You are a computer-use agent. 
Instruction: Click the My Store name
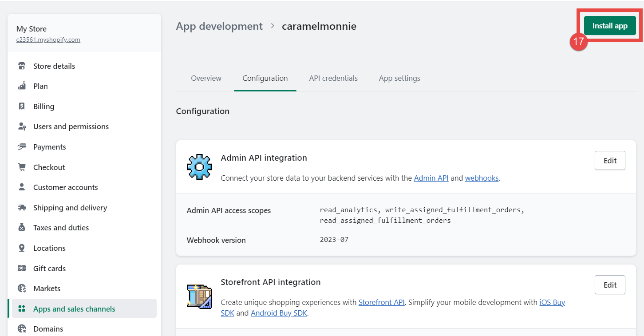click(32, 29)
